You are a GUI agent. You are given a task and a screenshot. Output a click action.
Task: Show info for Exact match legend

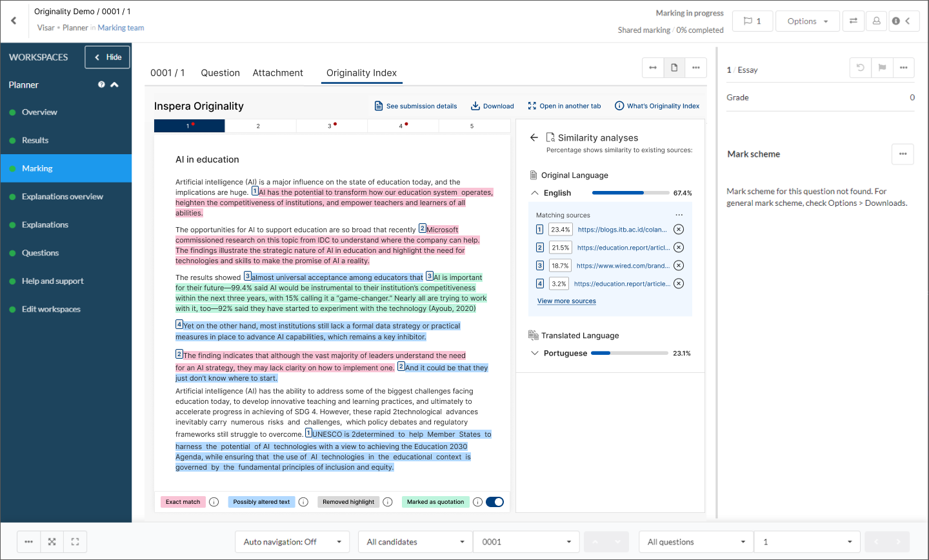[214, 502]
